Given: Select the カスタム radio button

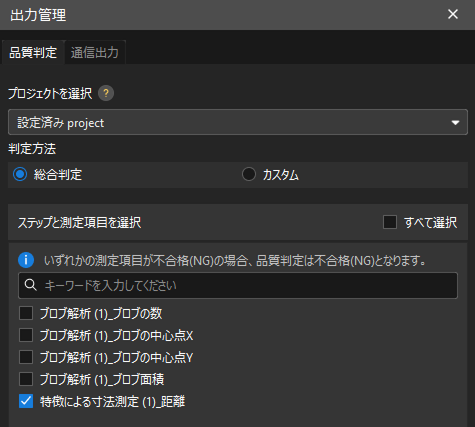Looking at the screenshot, I should (249, 174).
